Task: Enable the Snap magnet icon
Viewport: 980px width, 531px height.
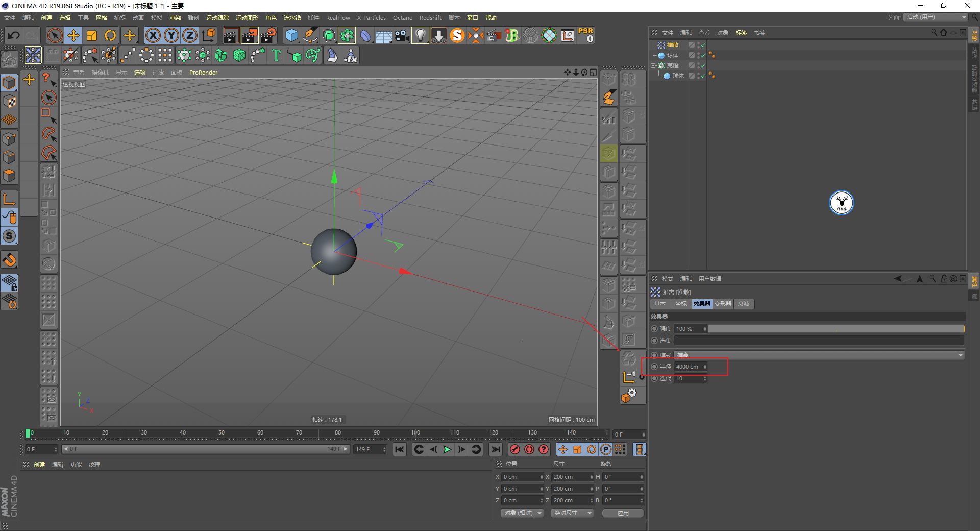Action: pyautogui.click(x=10, y=260)
